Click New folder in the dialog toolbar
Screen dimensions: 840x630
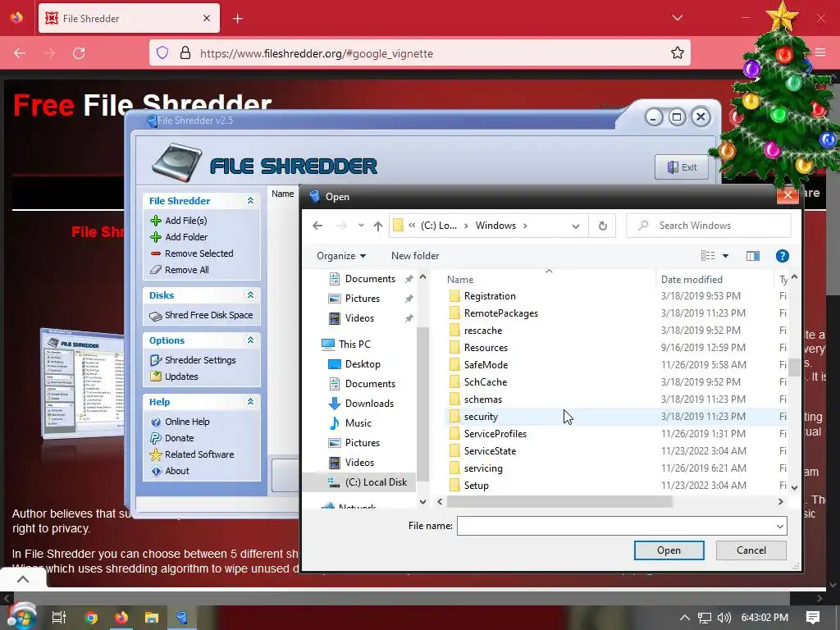coord(414,256)
